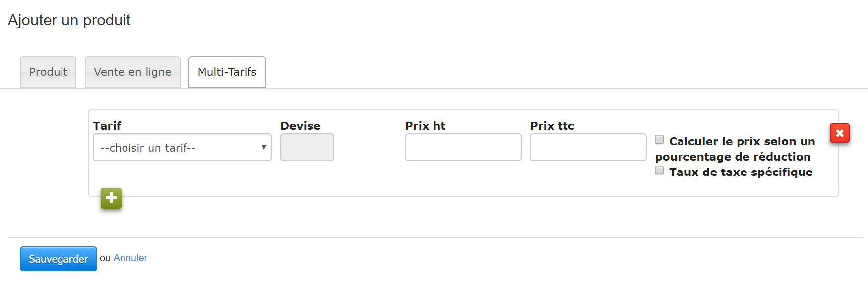Click the green plus icon to add tariff row
The width and height of the screenshot is (868, 288).
click(x=111, y=198)
